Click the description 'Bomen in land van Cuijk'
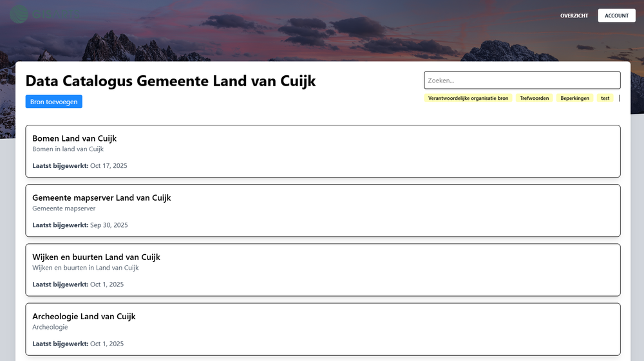The image size is (644, 361). (x=68, y=149)
